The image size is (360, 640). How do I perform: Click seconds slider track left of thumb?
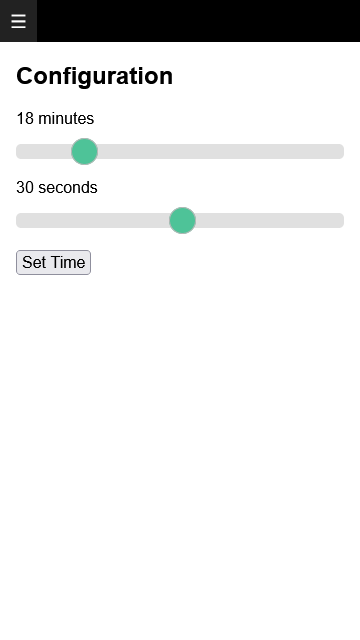coord(93,220)
